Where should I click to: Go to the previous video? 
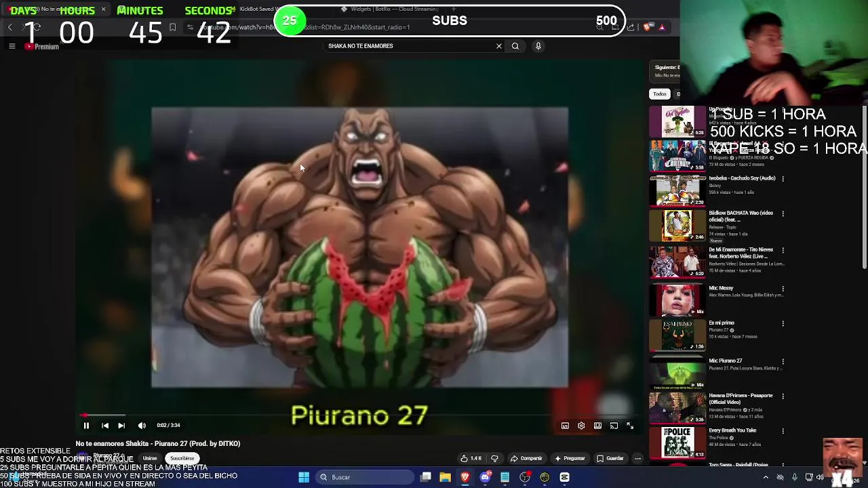coord(105,426)
